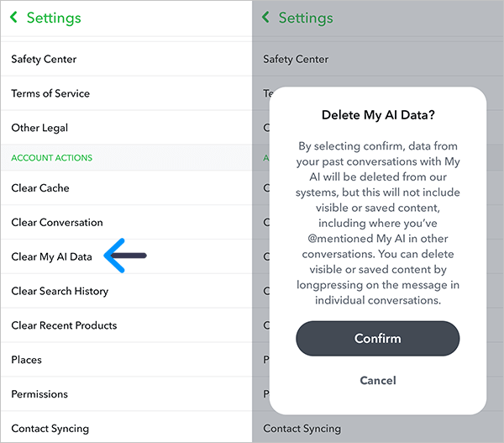Open Safety Center in the undimmed settings list
504x443 pixels.
pyautogui.click(x=44, y=60)
